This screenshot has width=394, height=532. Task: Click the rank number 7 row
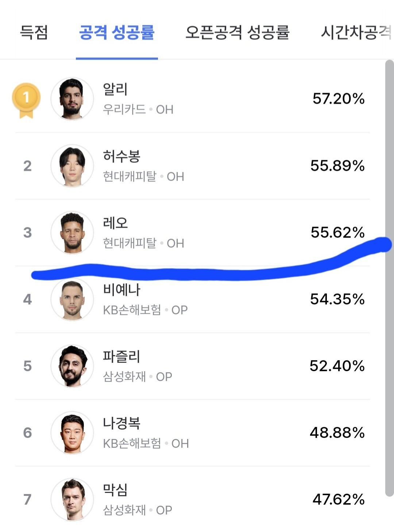coord(27,500)
